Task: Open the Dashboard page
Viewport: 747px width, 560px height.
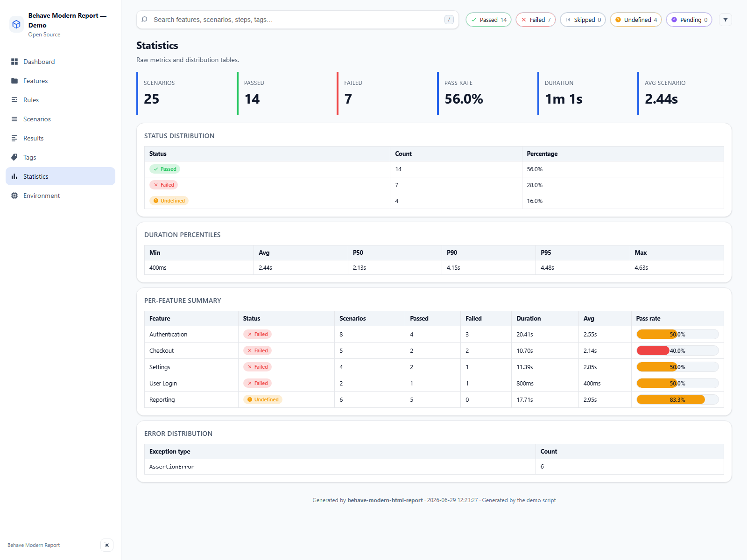Action: [x=61, y=62]
